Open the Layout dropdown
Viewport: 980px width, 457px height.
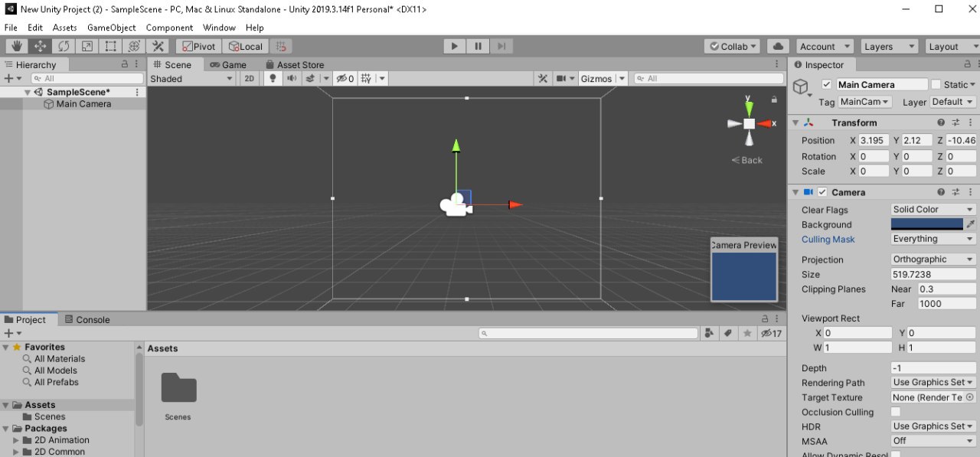coord(952,47)
